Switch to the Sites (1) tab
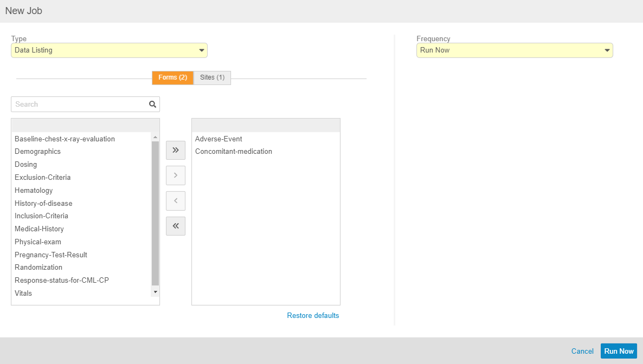Viewport: 643px width, 364px height. click(x=212, y=78)
